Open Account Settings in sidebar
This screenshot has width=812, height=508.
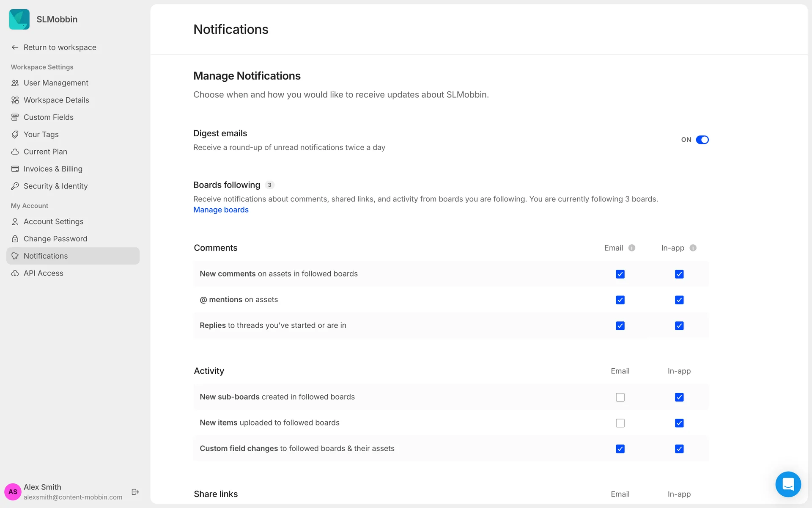pyautogui.click(x=53, y=222)
